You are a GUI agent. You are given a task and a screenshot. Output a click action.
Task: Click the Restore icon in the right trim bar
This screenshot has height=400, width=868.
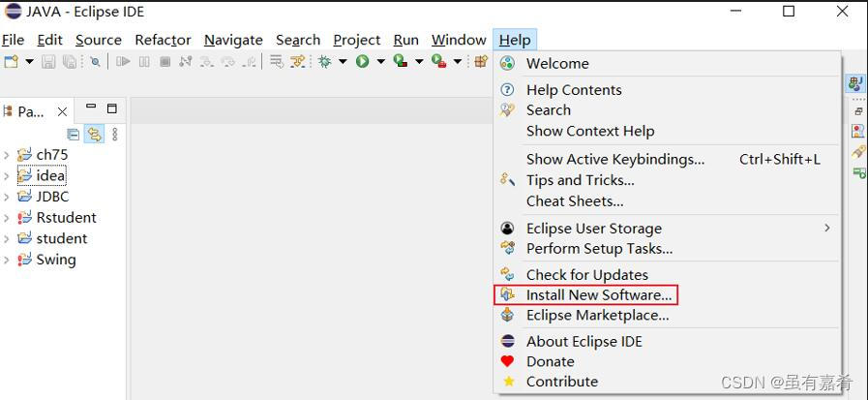coord(858,111)
